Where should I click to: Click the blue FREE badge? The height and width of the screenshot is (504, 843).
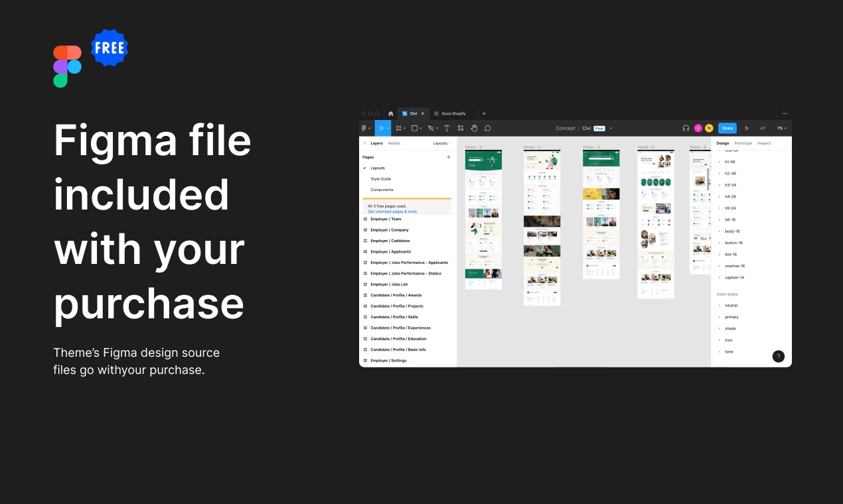click(x=110, y=48)
